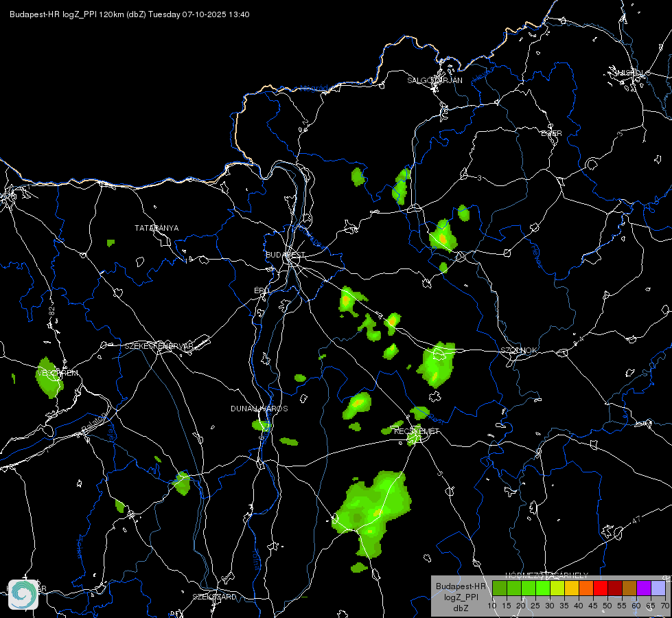Click the SZOLNOK city label
The image size is (672, 618).
click(519, 350)
